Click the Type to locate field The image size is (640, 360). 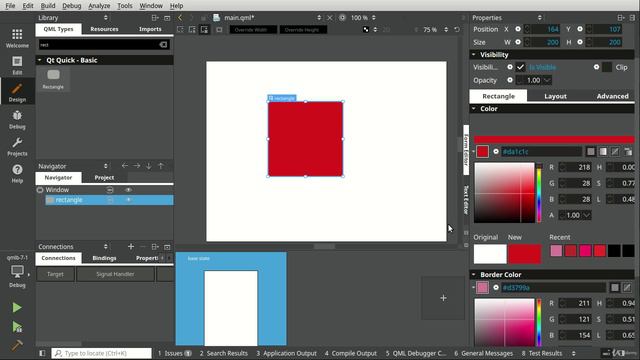point(102,353)
